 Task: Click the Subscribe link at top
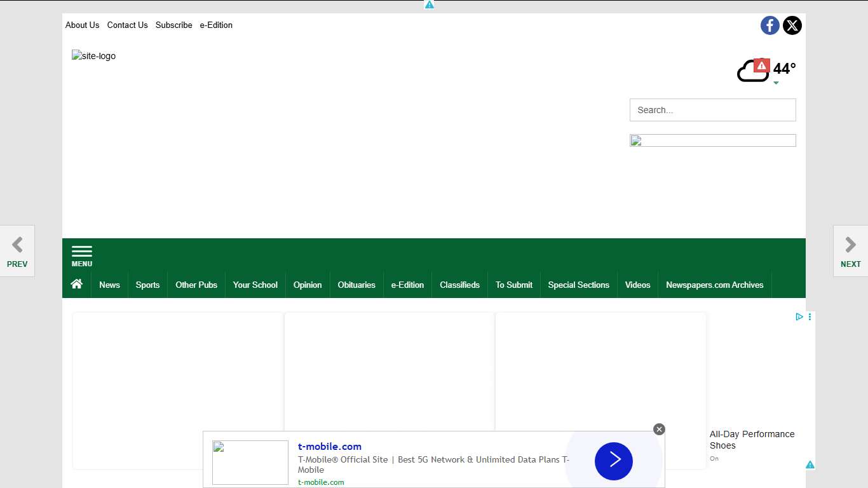coord(173,25)
